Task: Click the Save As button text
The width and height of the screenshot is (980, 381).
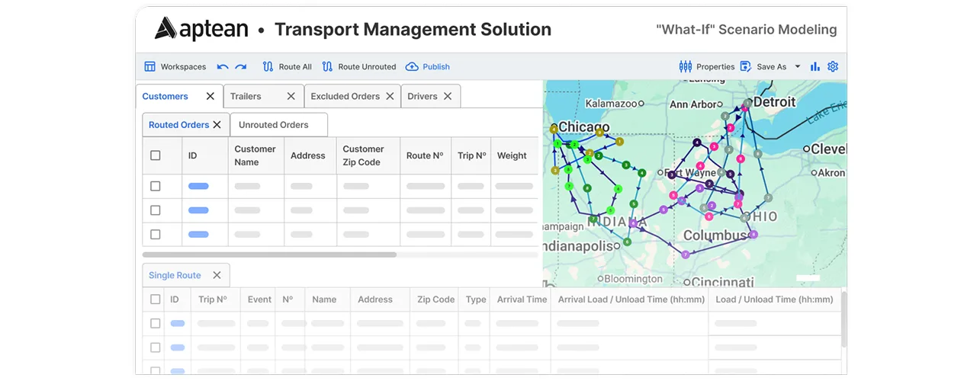Action: tap(771, 67)
